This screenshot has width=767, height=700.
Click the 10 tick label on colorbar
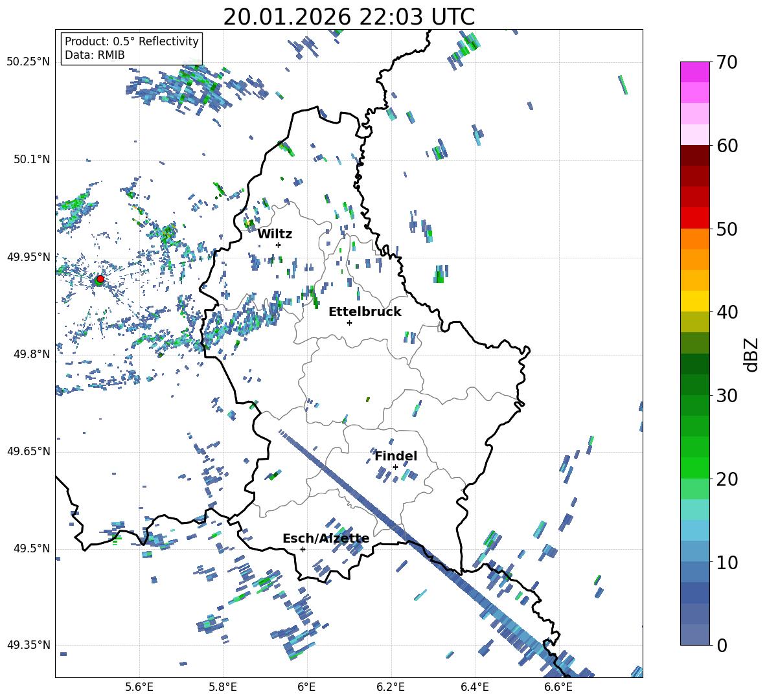point(727,562)
